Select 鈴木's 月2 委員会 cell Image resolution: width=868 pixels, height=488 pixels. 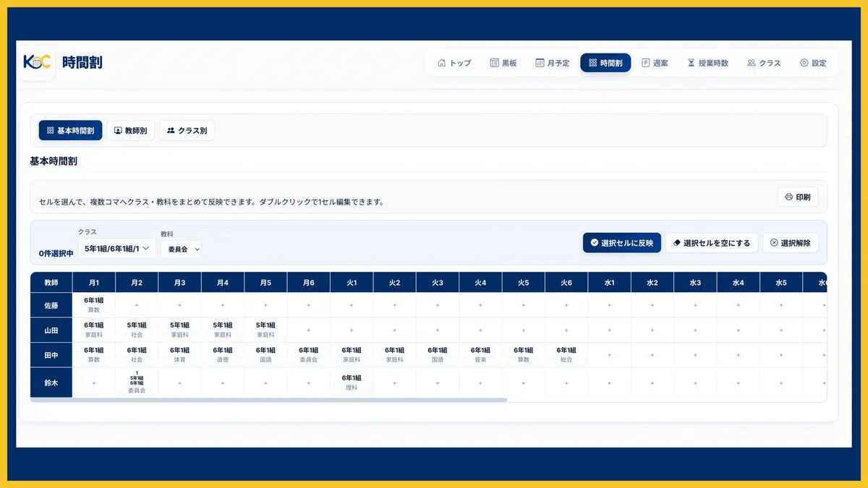(137, 382)
